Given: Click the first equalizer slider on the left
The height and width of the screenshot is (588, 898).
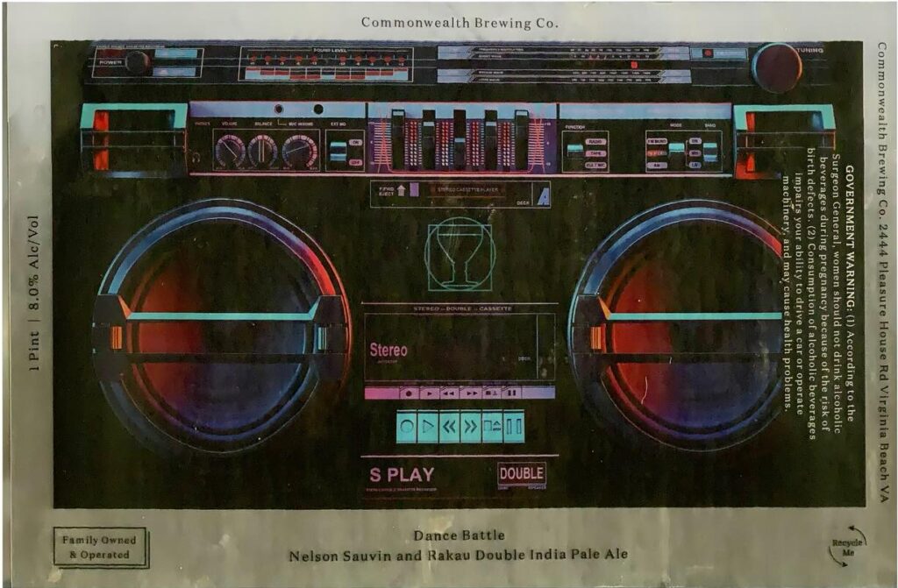Looking at the screenshot, I should click(x=398, y=140).
